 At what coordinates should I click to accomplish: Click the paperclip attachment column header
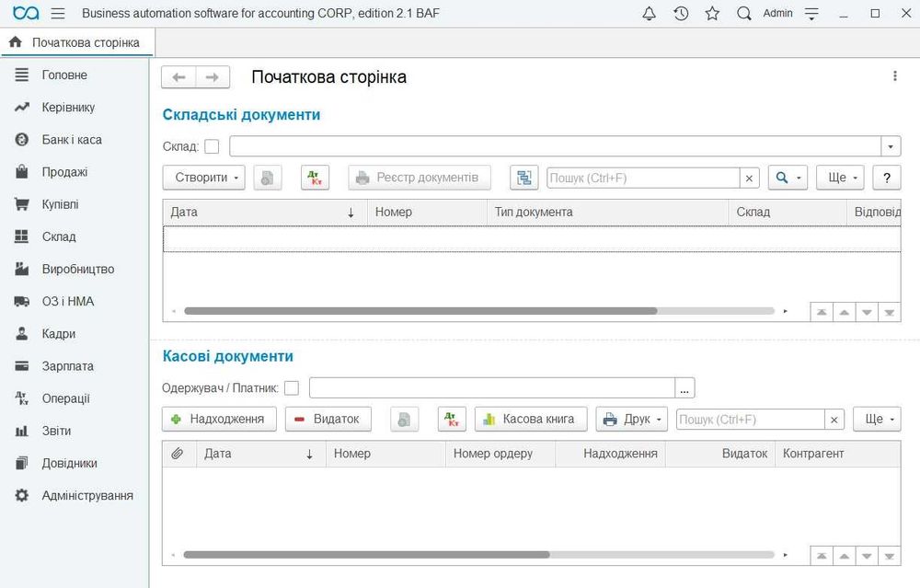(178, 454)
